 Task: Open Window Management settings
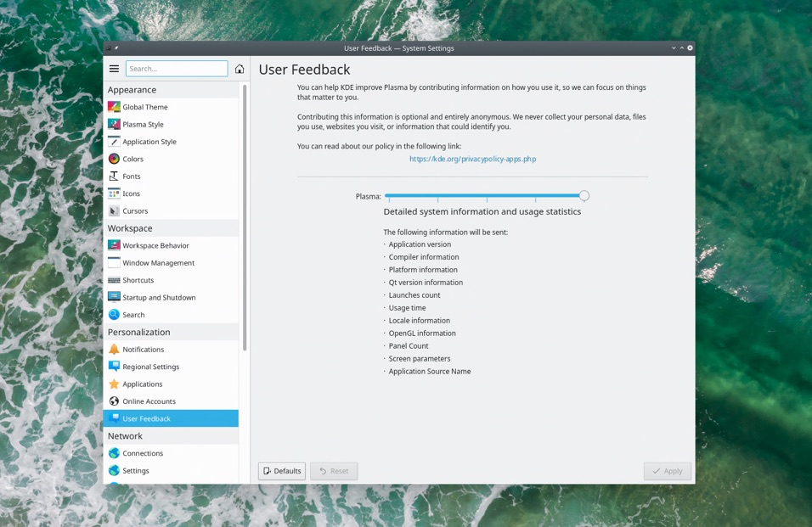pos(158,263)
